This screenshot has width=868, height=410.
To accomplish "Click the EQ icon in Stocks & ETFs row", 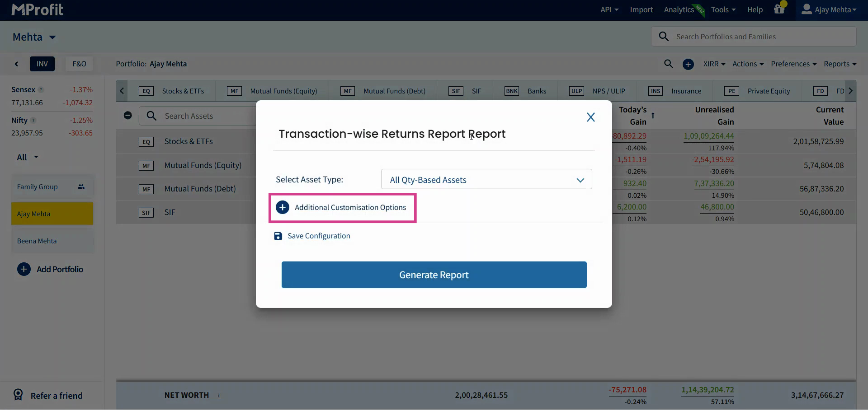I will point(146,142).
